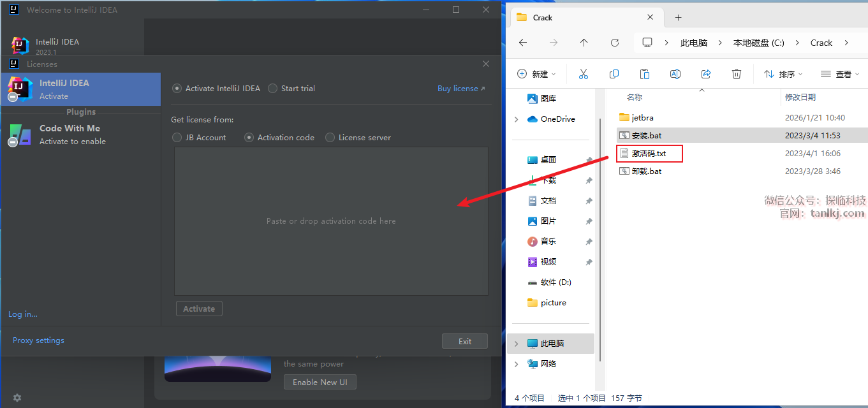Expand the OneDrive tree node

tap(517, 119)
